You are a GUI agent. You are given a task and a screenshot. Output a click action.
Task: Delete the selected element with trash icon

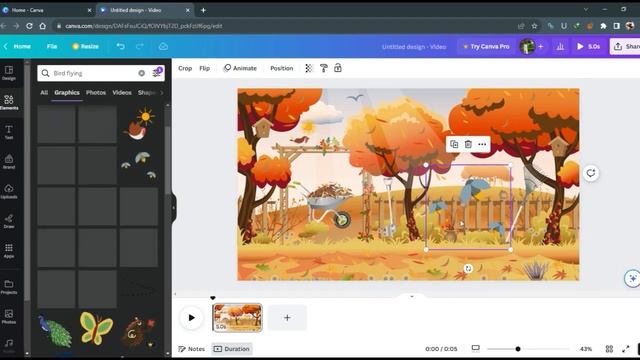click(x=468, y=144)
